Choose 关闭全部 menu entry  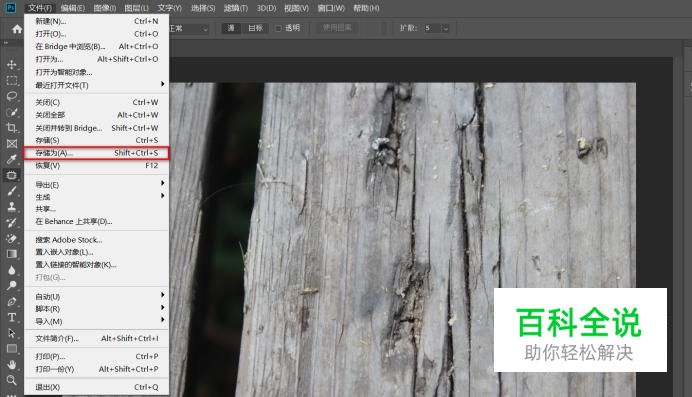(x=96, y=115)
